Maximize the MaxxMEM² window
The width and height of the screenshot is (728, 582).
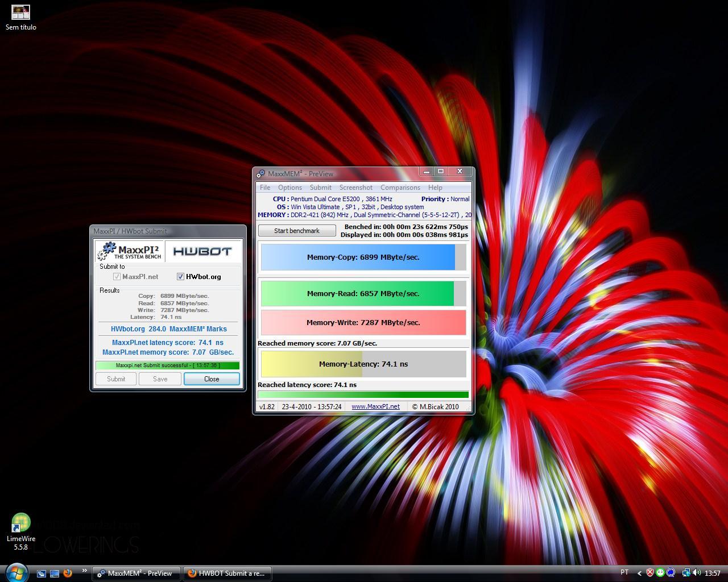441,171
